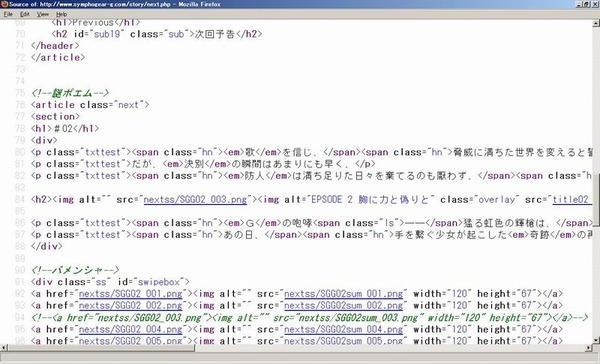
Task: Click the horizontal scrollbar left arrow
Action: 4,348
